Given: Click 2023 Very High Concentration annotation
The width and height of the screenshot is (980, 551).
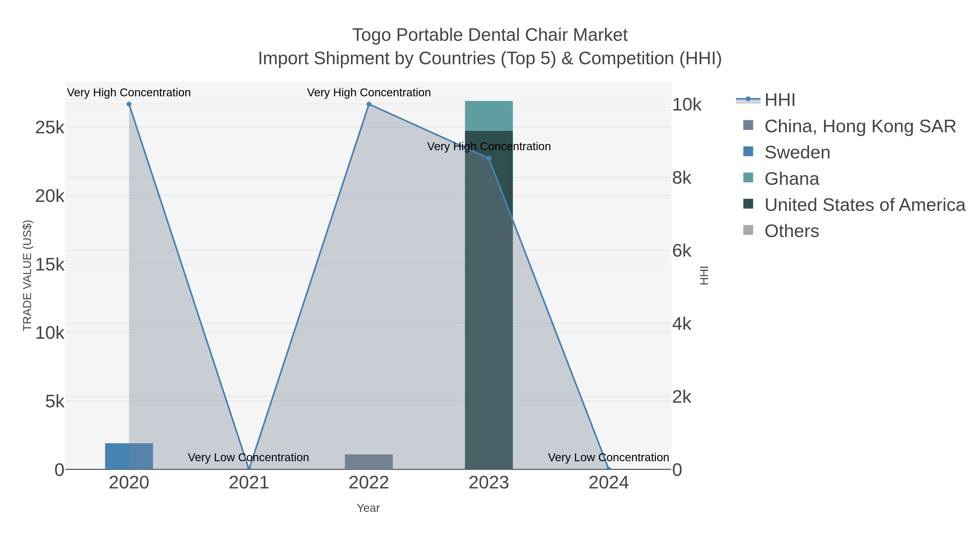Looking at the screenshot, I should click(489, 146).
